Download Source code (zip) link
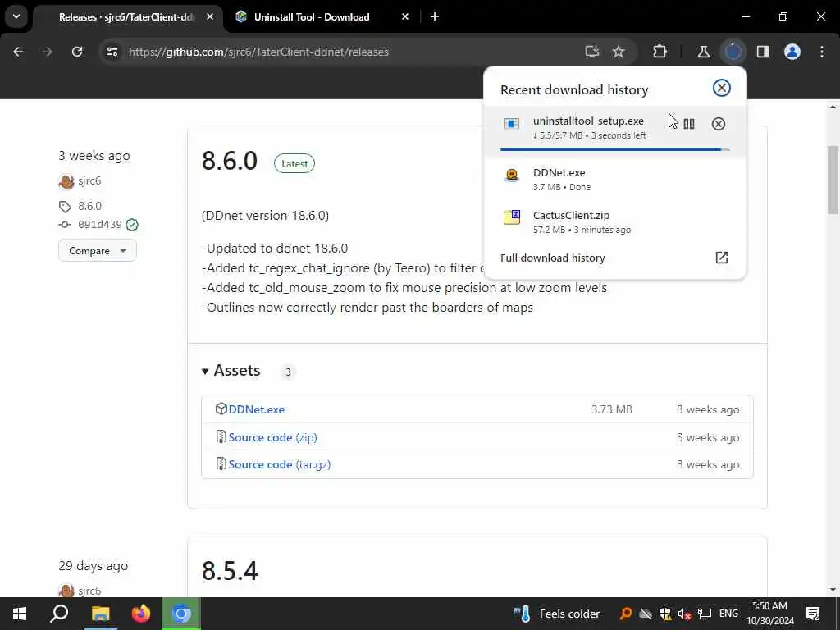Screen dimensions: 840x630 point(272,437)
